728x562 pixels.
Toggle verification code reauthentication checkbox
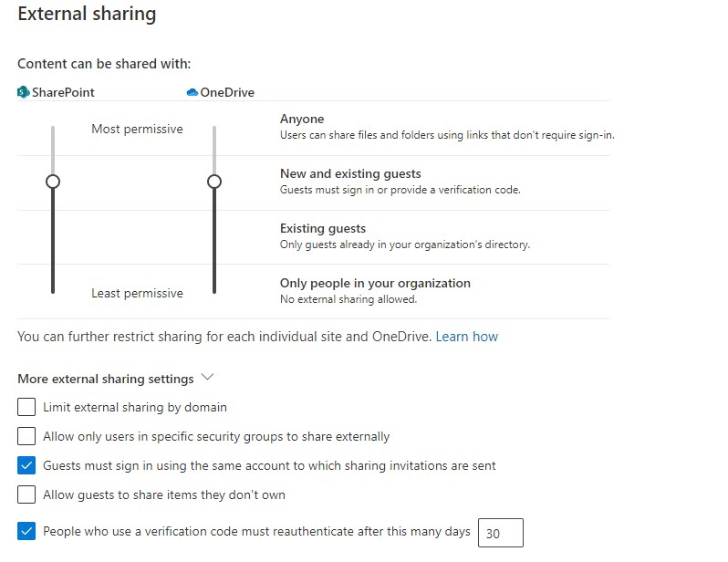tap(26, 531)
